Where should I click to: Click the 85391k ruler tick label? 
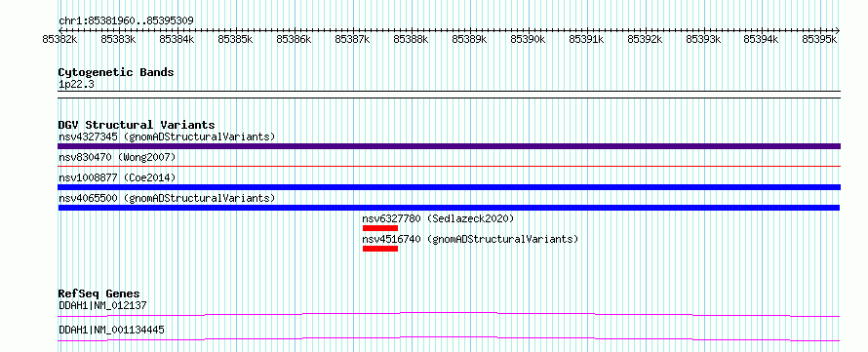[x=587, y=39]
